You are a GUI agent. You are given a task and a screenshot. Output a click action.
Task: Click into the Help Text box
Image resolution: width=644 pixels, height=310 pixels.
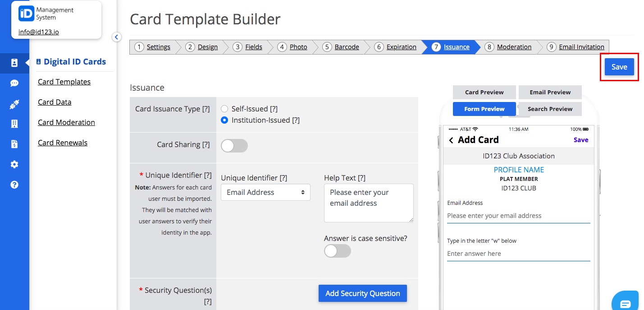click(x=368, y=203)
